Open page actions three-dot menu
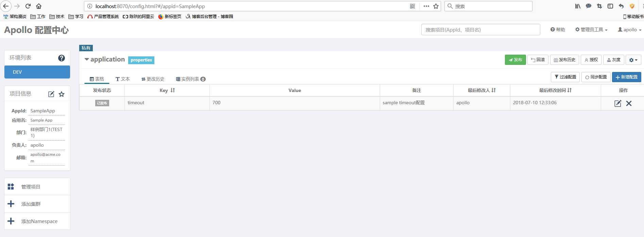Image resolution: width=644 pixels, height=237 pixels. [x=426, y=6]
